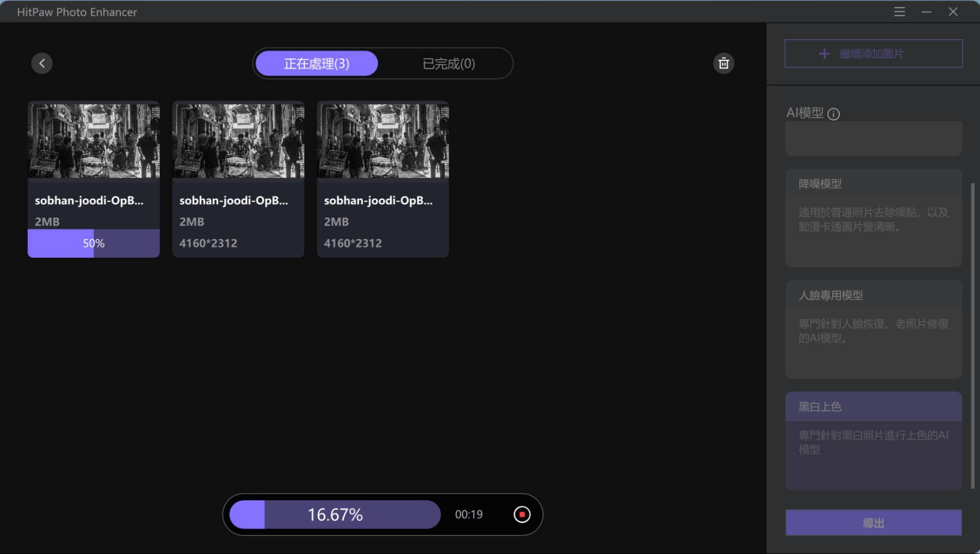Stop processing with the red stop button

[x=522, y=514]
